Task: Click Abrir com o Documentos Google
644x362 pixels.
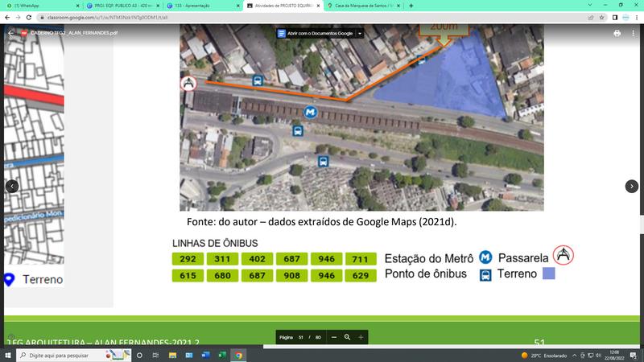Action: pos(316,33)
